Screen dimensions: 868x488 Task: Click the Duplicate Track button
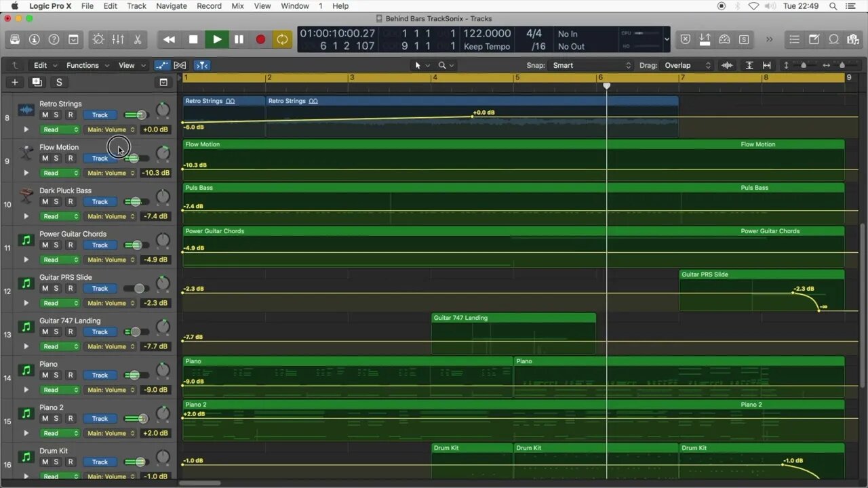click(37, 82)
